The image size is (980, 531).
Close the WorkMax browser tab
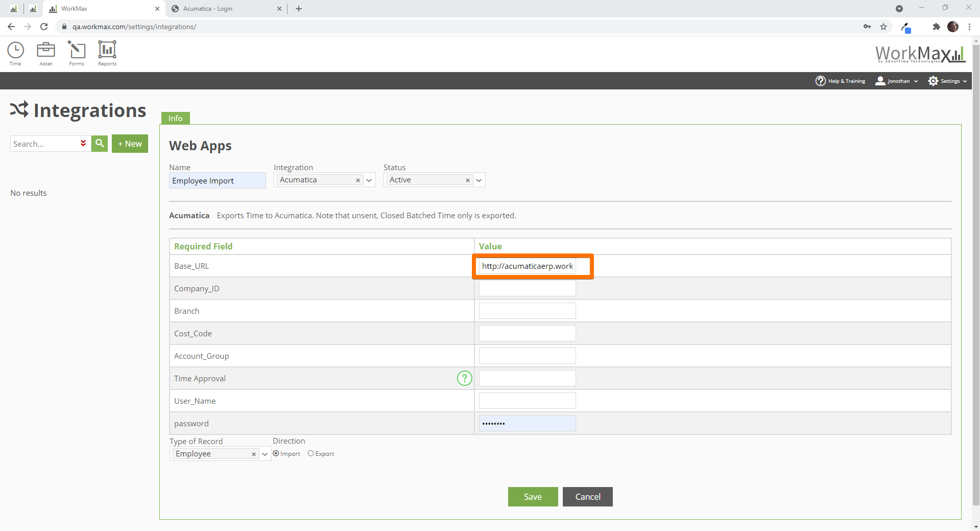157,9
